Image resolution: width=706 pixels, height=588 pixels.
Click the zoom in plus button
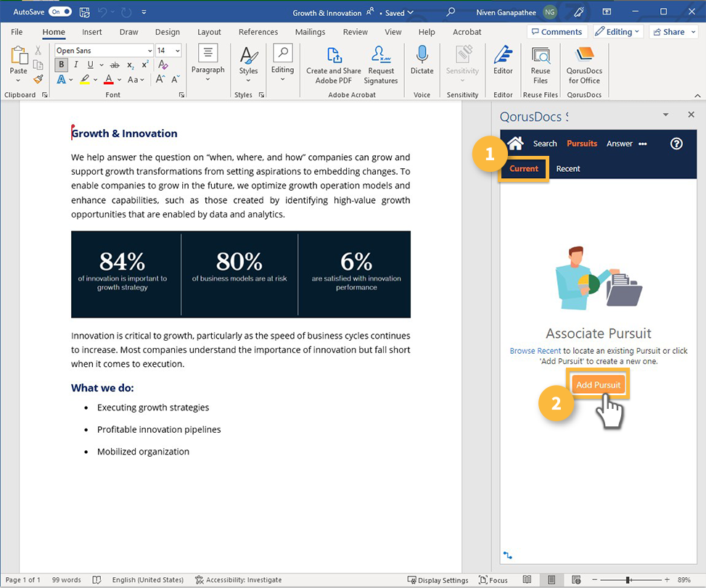pyautogui.click(x=667, y=580)
